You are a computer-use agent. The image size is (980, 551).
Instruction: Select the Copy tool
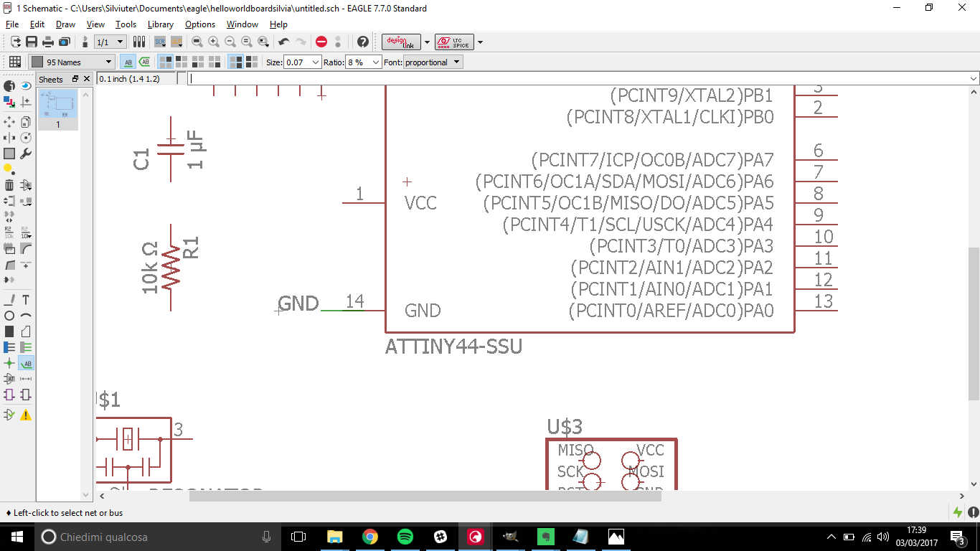(x=26, y=121)
